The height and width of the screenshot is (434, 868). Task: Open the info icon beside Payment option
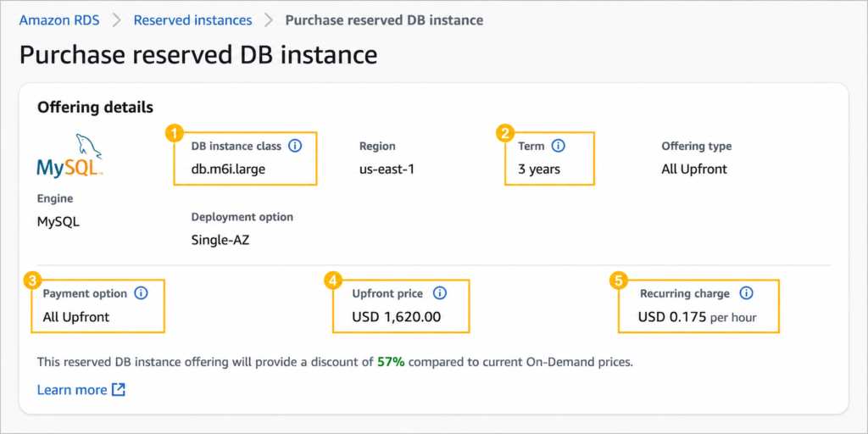coord(142,293)
